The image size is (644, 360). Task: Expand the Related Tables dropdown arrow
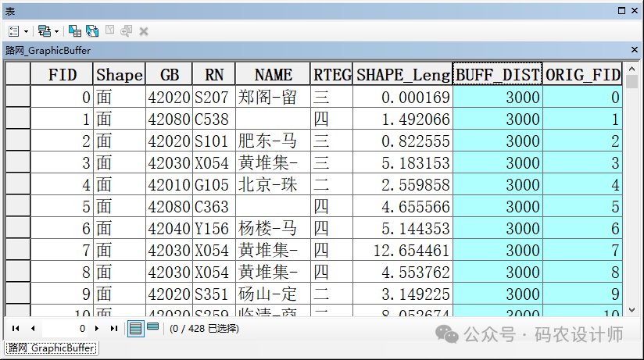56,31
